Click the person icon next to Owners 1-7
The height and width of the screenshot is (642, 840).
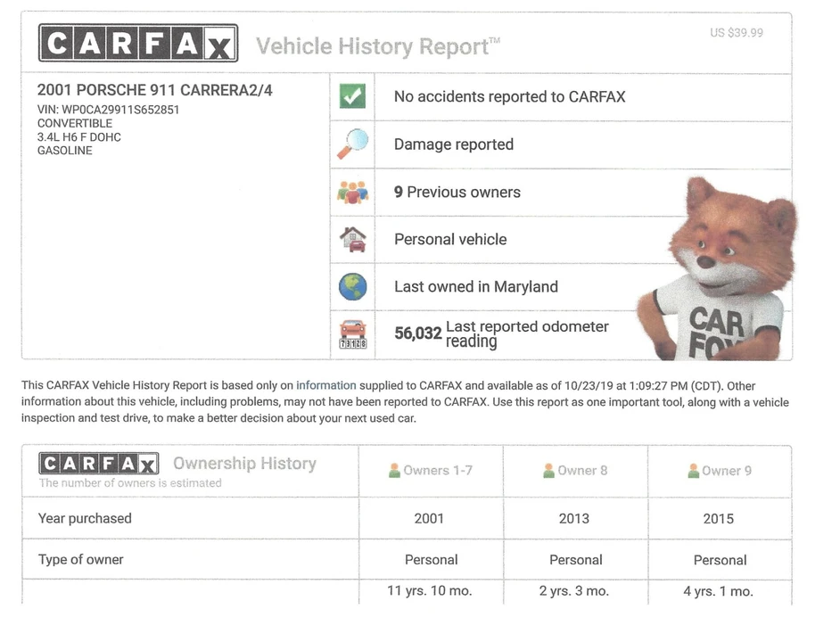[x=394, y=471]
